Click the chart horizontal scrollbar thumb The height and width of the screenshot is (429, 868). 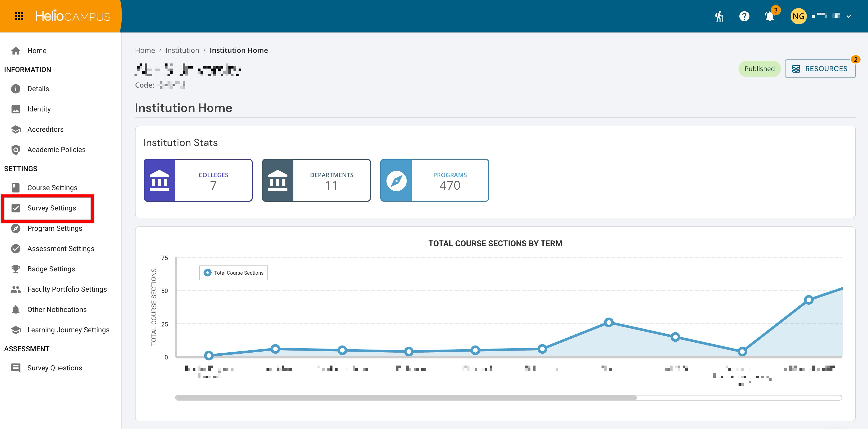click(x=406, y=398)
